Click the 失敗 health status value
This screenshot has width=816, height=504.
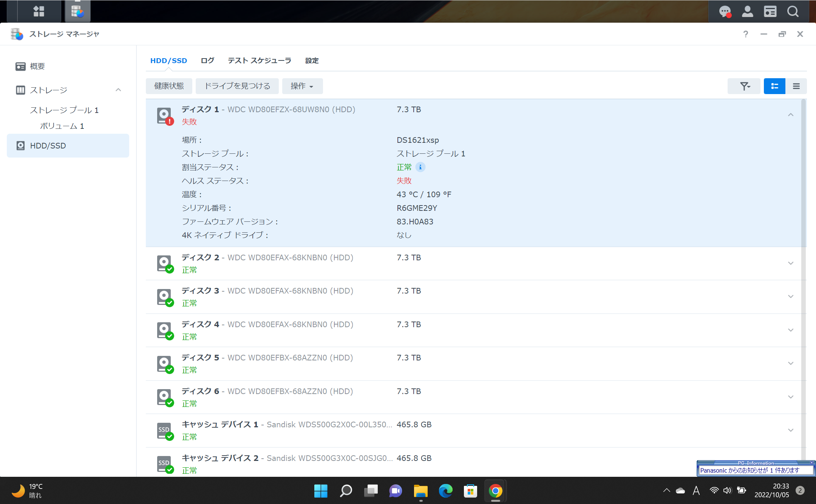[404, 181]
